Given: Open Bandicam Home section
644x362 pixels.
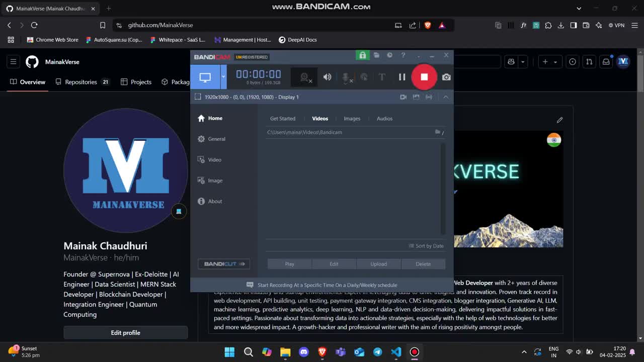Looking at the screenshot, I should 210,118.
